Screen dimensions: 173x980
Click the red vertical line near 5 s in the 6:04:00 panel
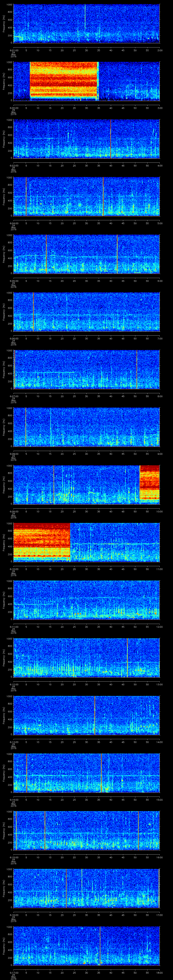pyautogui.click(x=26, y=196)
